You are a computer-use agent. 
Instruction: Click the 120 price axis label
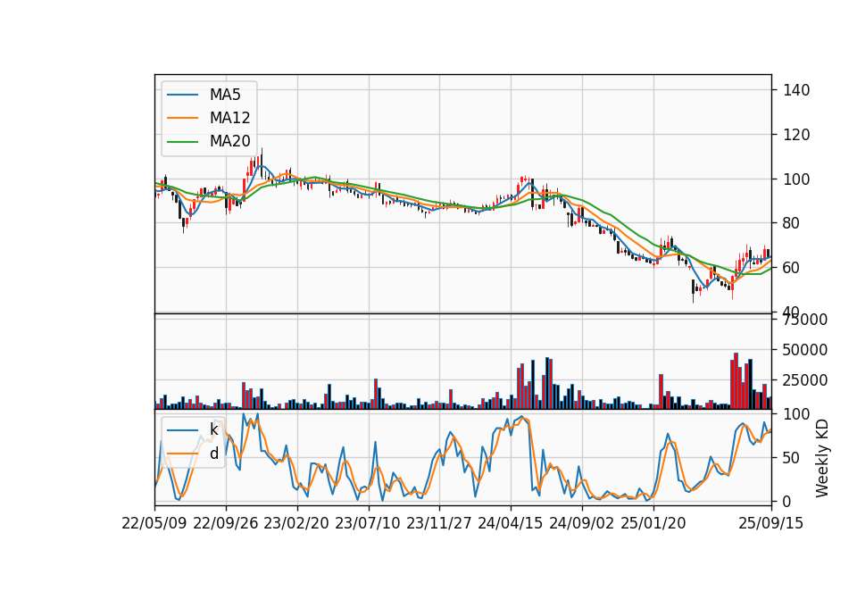pos(796,135)
